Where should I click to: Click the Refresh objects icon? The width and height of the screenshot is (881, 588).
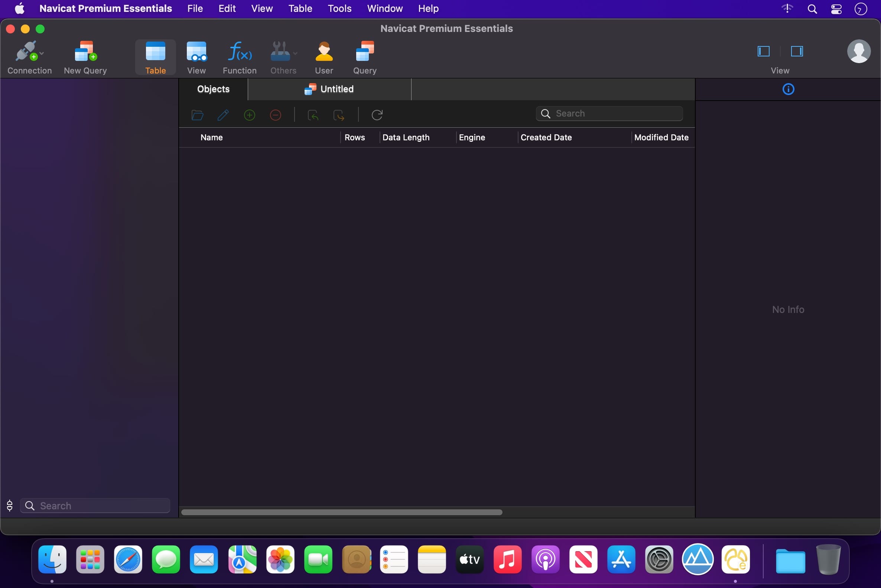[x=377, y=115]
